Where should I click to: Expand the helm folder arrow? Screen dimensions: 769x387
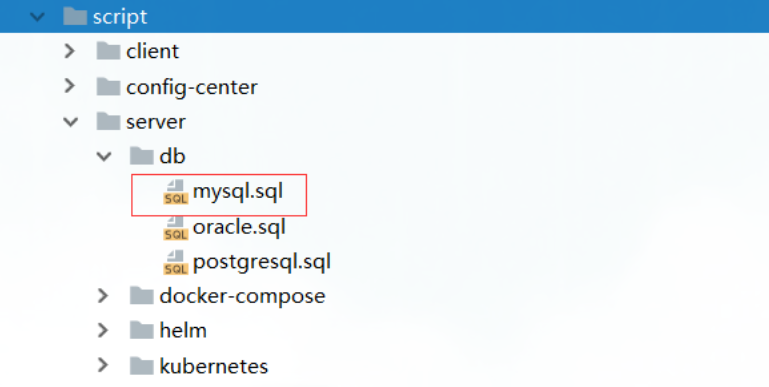click(103, 331)
